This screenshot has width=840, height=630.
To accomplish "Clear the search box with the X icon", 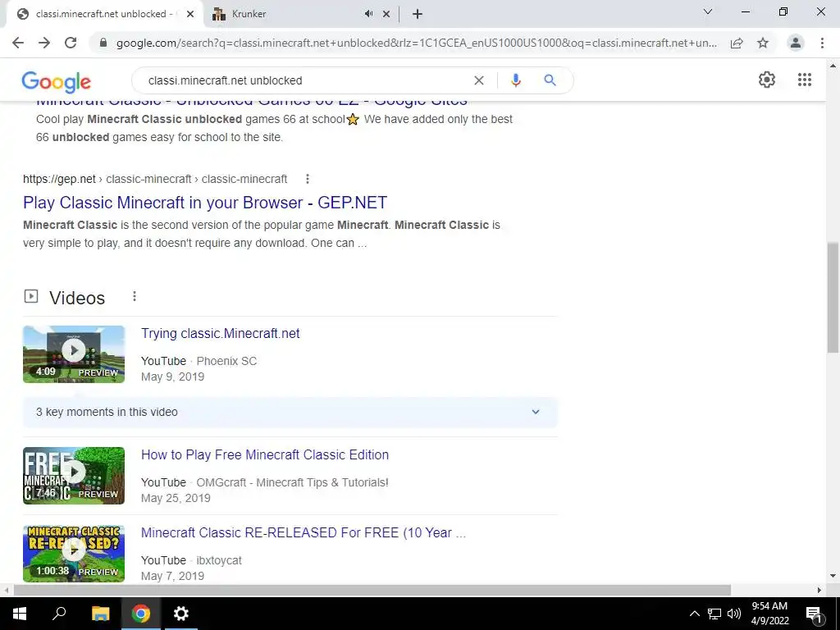I will coord(479,80).
